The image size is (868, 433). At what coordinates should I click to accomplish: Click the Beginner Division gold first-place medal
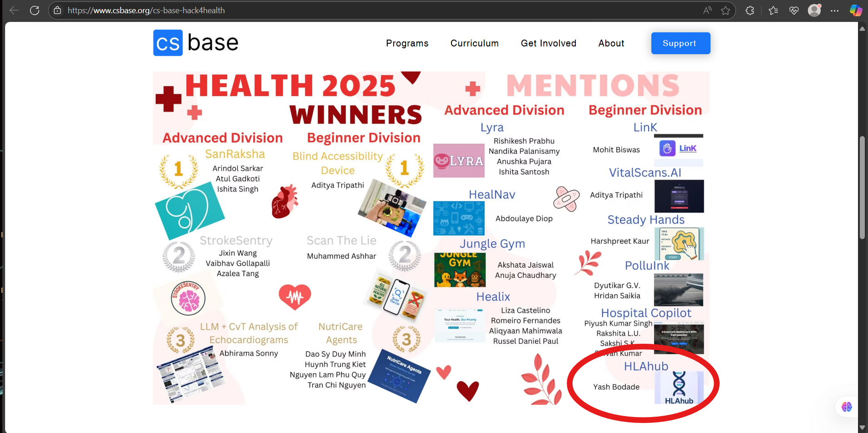coord(405,169)
